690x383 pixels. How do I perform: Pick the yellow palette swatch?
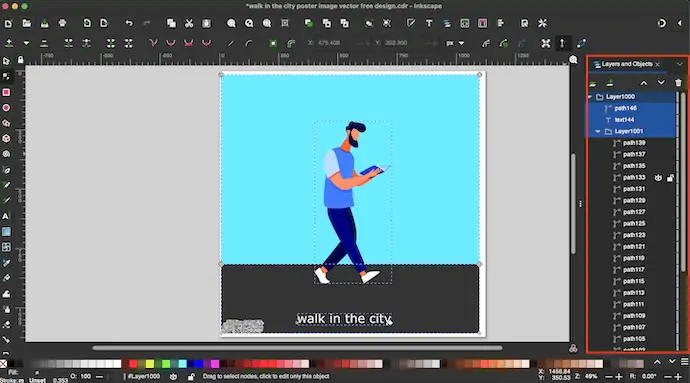(x=150, y=364)
